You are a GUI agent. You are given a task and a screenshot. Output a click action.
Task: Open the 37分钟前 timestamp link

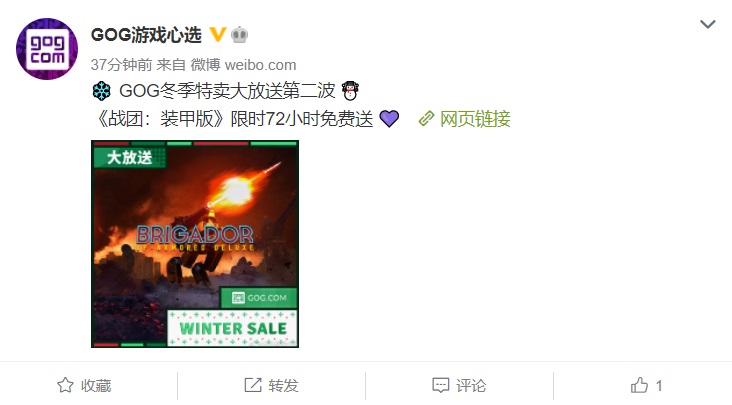click(121, 64)
